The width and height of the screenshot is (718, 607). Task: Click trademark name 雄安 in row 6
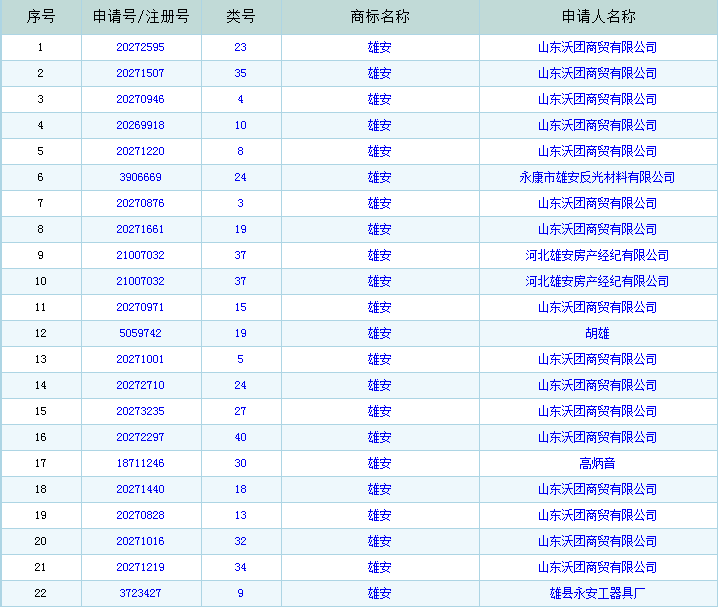click(380, 177)
